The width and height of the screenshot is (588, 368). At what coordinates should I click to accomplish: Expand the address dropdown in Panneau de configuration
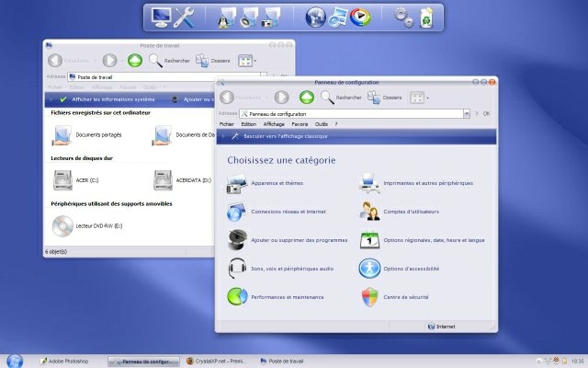click(467, 113)
